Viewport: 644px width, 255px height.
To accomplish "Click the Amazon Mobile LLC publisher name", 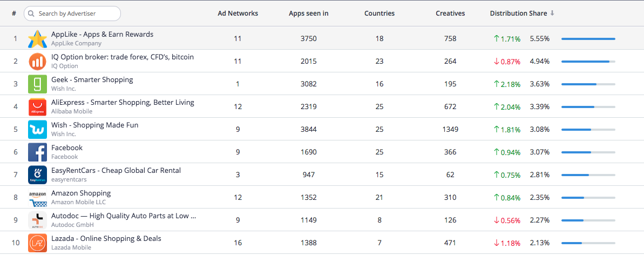I will pyautogui.click(x=78, y=203).
